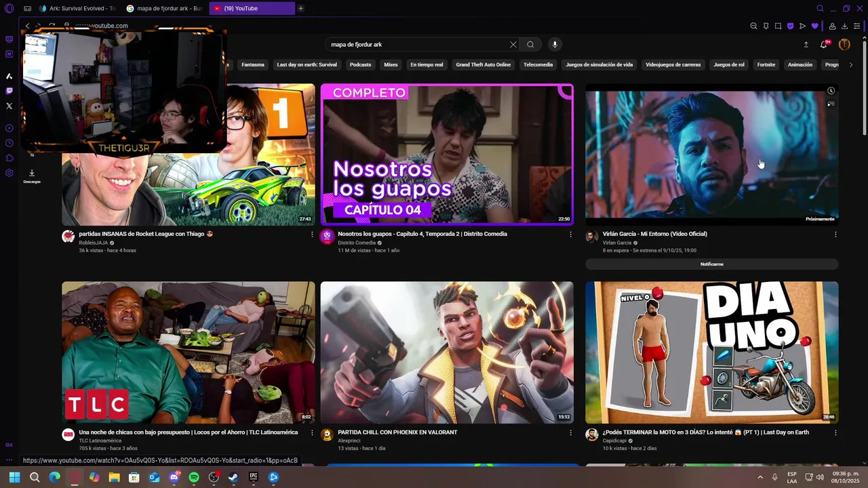
Task: Open the Nosotros los guapos Capítulo 04 thumbnail
Action: (x=447, y=155)
